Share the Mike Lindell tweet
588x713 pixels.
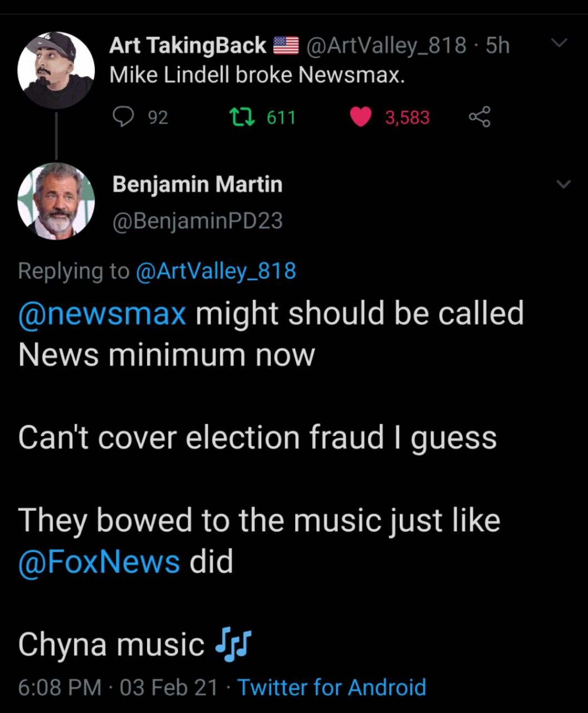tap(479, 117)
